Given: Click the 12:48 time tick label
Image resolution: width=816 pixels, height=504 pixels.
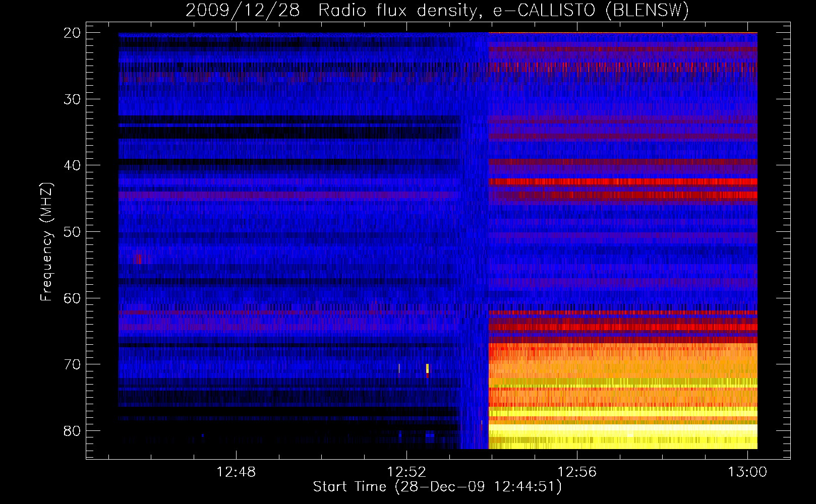Looking at the screenshot, I should tap(236, 472).
